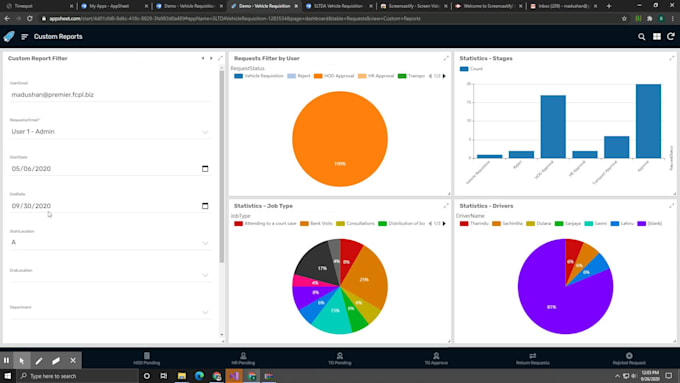Click the grid view icon in the app header

tap(657, 37)
